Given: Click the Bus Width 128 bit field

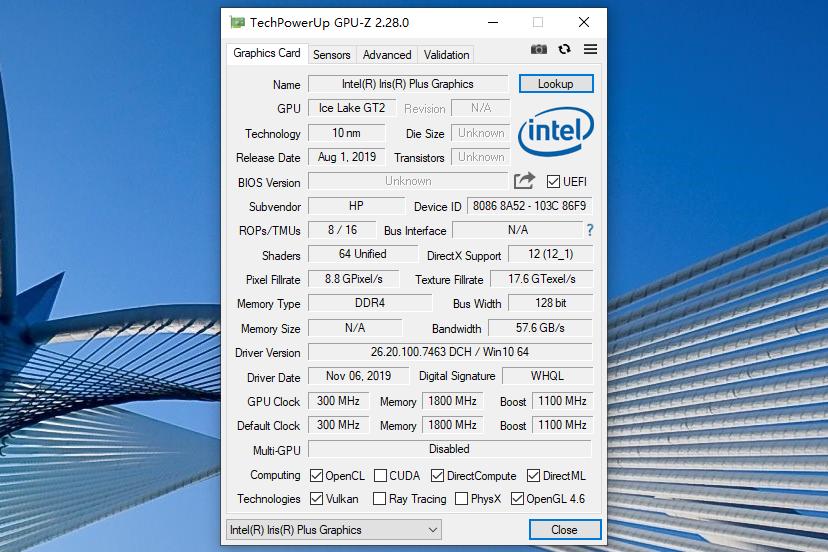Looking at the screenshot, I should [551, 303].
